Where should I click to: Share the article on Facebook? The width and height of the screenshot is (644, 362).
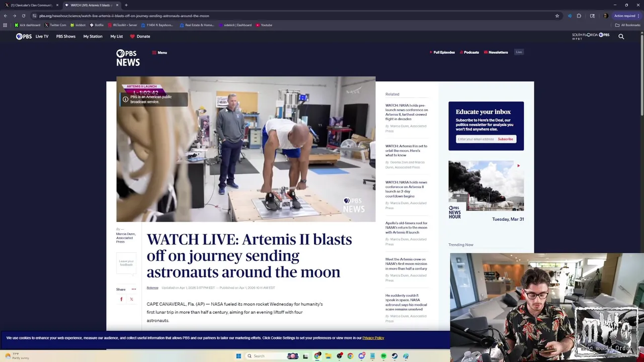pos(121,299)
